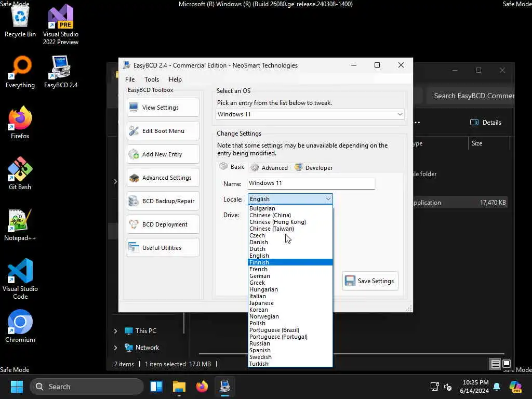Click the Name text field
532x399 pixels.
pyautogui.click(x=311, y=183)
